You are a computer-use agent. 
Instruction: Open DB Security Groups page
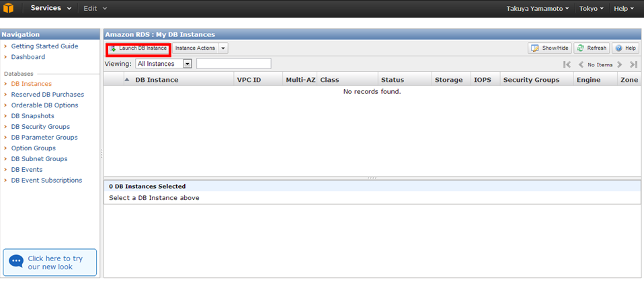[x=40, y=126]
